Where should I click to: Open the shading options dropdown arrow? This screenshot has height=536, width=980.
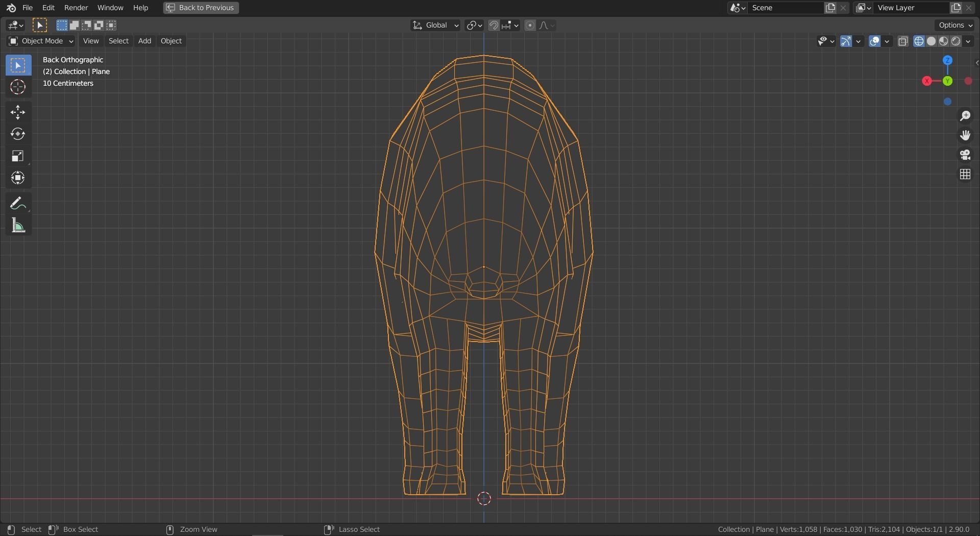pos(968,41)
